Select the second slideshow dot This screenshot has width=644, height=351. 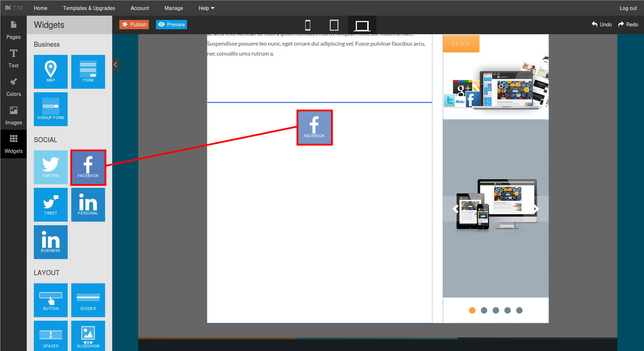484,310
